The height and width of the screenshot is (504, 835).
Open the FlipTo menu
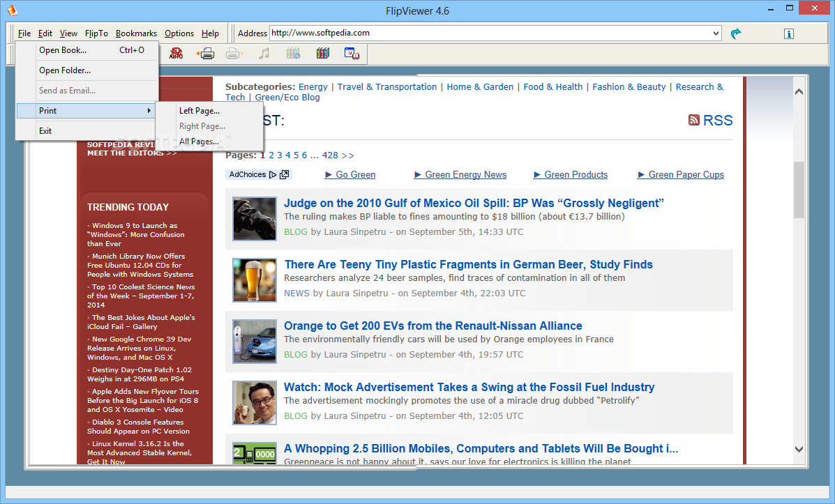pyautogui.click(x=96, y=33)
